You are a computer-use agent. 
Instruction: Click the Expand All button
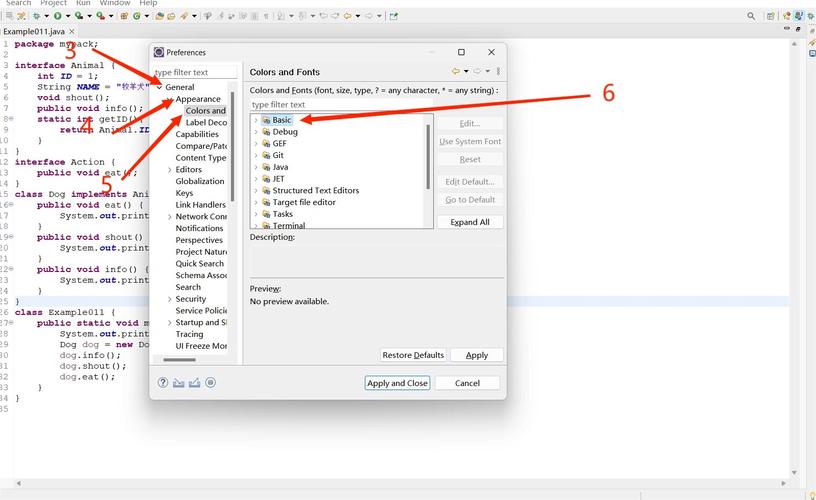(470, 222)
